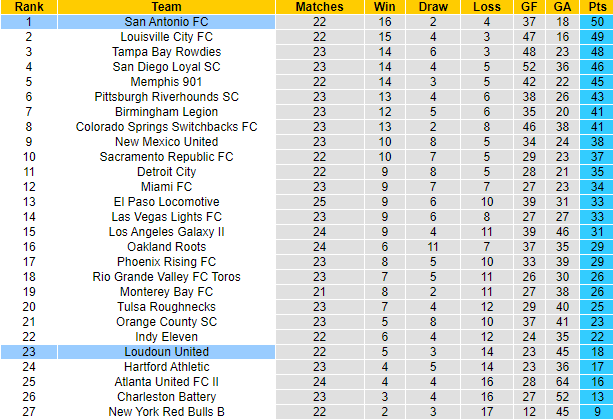Click the Rank column header
The height and width of the screenshot is (420, 613).
pos(28,6)
